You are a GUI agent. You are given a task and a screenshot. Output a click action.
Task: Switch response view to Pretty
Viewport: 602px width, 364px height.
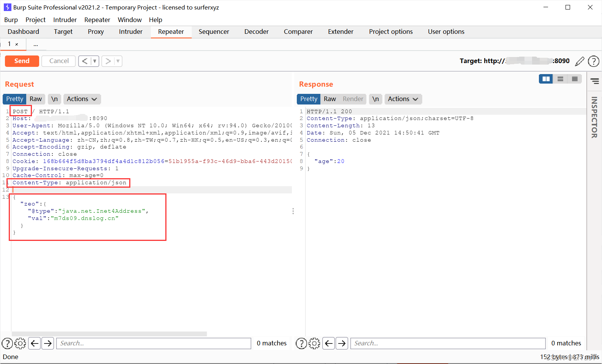pyautogui.click(x=309, y=99)
